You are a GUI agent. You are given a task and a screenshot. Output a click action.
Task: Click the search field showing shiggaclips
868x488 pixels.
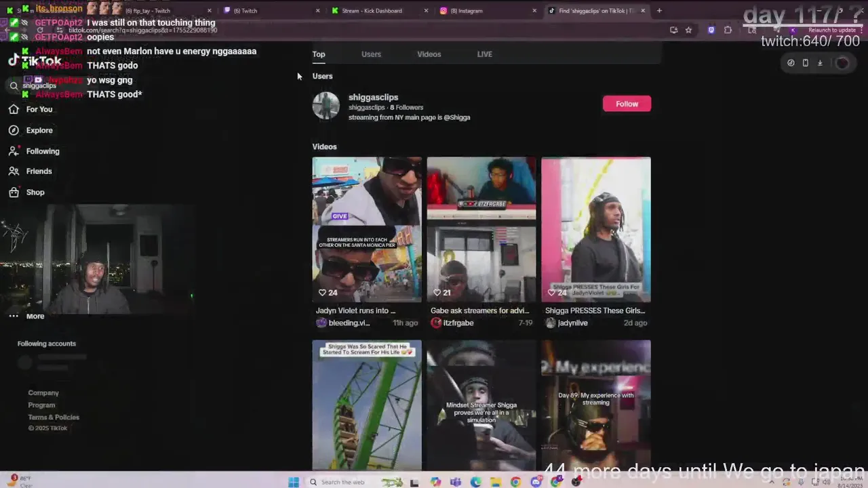47,85
